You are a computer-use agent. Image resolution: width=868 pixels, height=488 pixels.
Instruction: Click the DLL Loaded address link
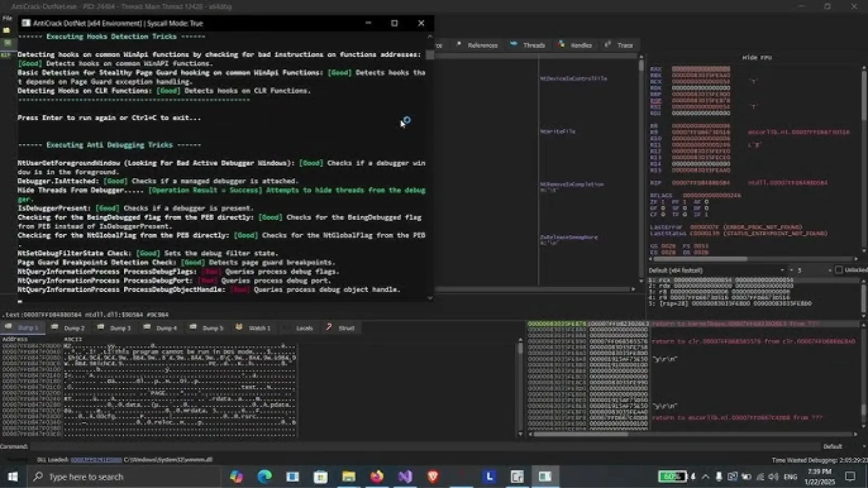coord(96,460)
